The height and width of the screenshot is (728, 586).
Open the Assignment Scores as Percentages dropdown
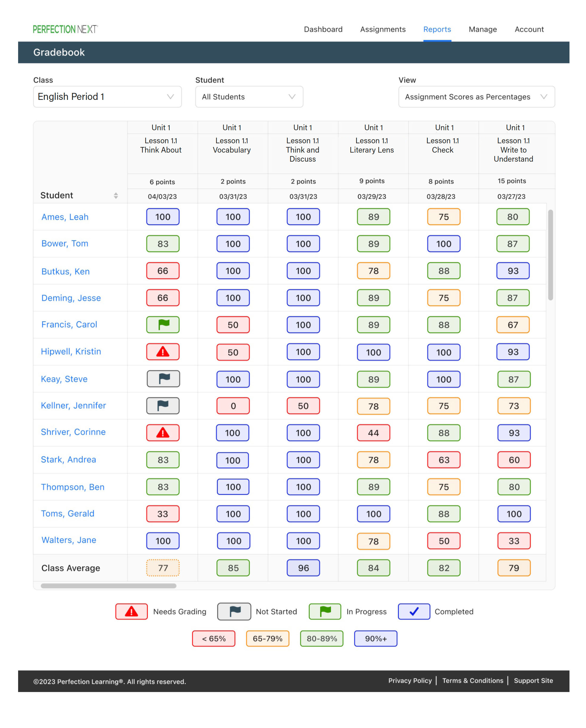click(x=476, y=97)
